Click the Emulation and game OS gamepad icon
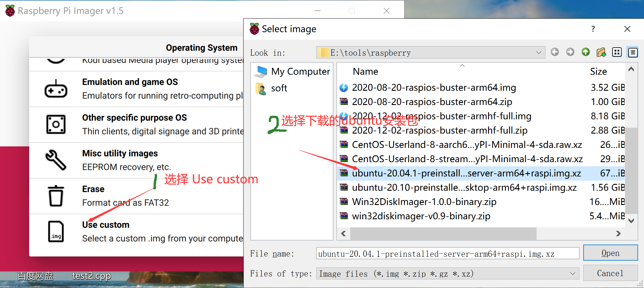The width and height of the screenshot is (644, 288). point(56,89)
